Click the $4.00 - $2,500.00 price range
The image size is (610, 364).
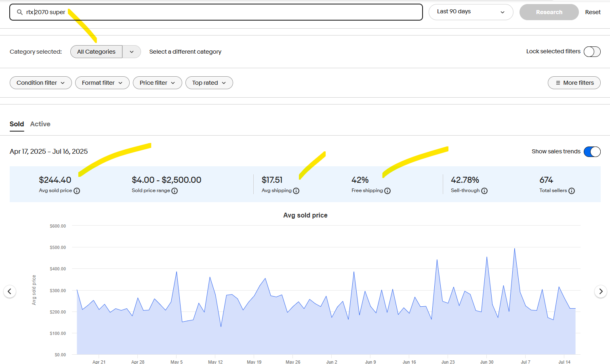pyautogui.click(x=166, y=180)
